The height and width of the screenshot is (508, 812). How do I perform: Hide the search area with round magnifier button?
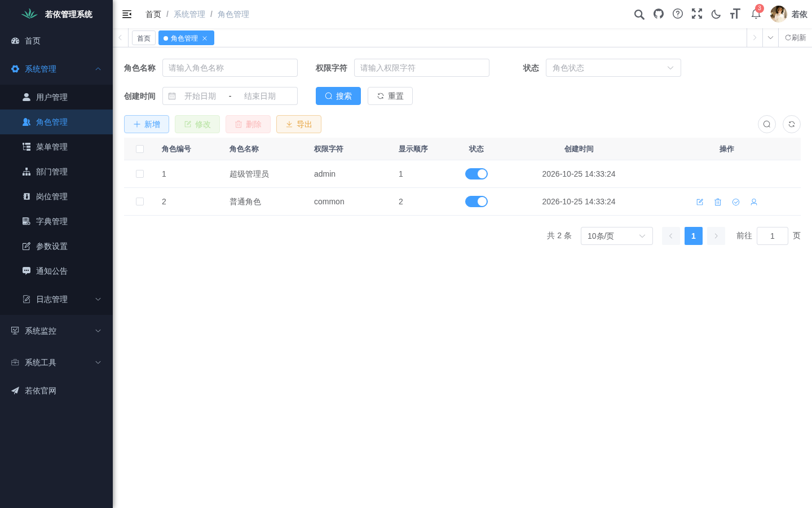click(x=767, y=124)
